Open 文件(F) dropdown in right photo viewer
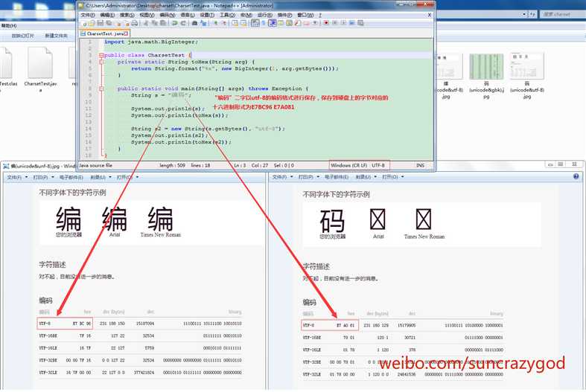This screenshot has height=392, width=586. tap(282, 176)
